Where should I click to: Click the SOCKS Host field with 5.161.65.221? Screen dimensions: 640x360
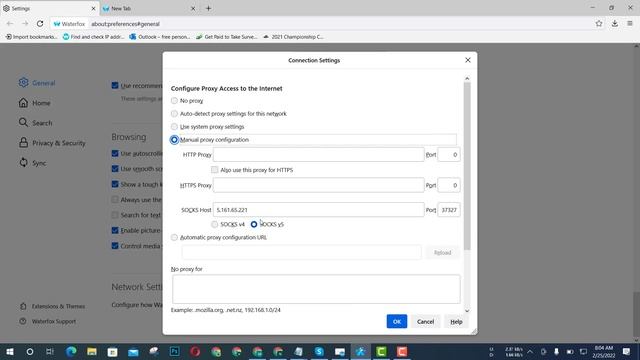(x=318, y=210)
